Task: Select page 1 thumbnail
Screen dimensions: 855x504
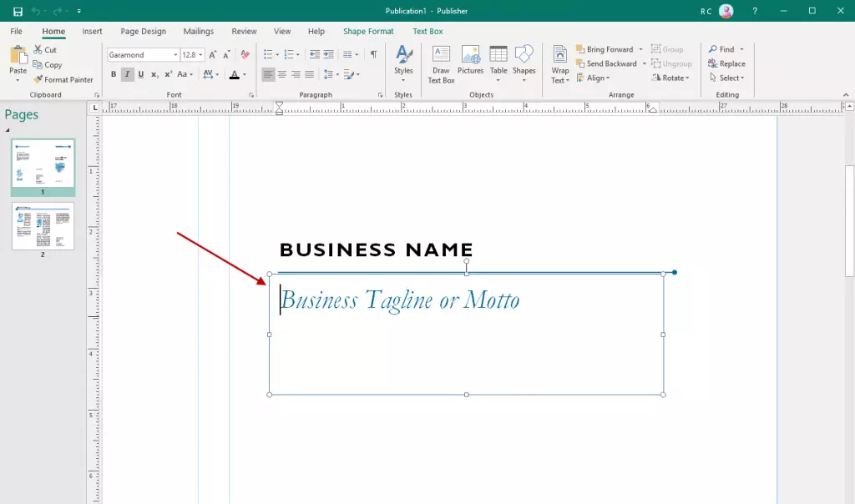Action: click(x=43, y=163)
